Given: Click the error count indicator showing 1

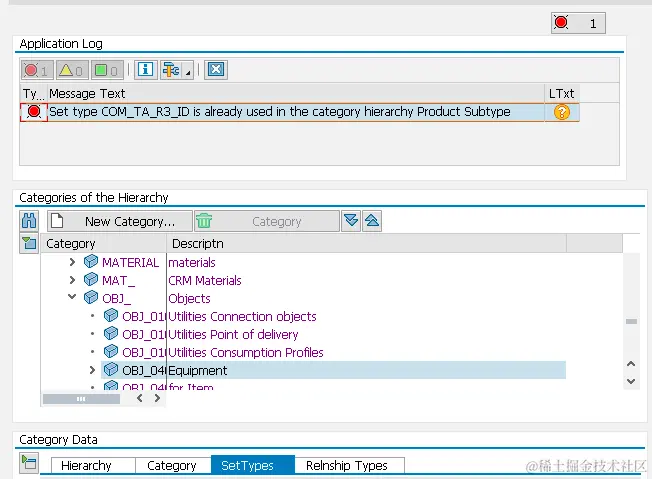Looking at the screenshot, I should tap(578, 23).
